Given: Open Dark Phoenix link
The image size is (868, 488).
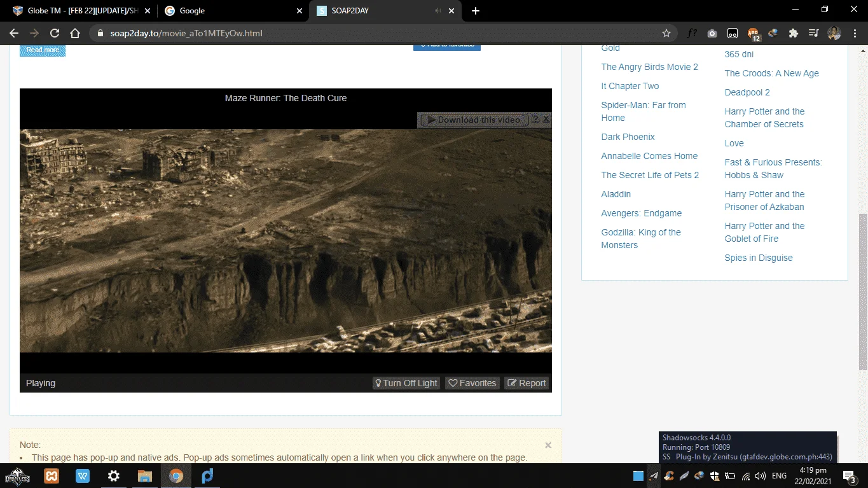Looking at the screenshot, I should (x=628, y=137).
